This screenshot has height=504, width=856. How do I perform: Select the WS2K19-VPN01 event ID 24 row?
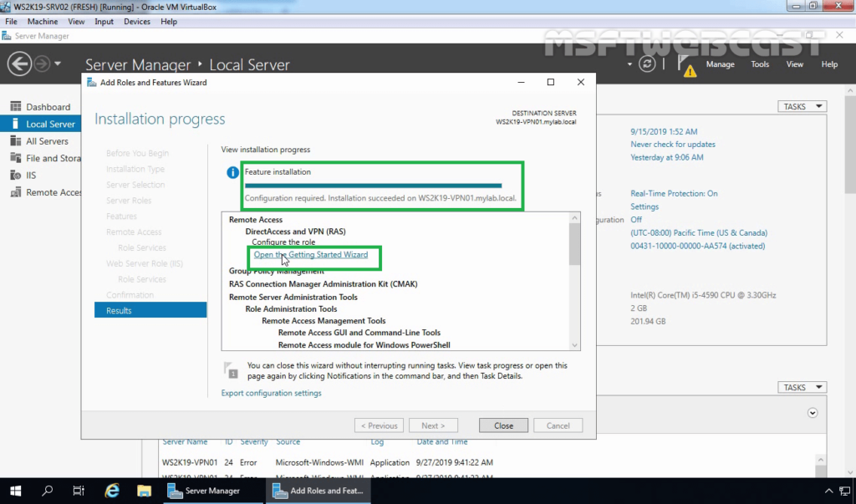pyautogui.click(x=328, y=462)
